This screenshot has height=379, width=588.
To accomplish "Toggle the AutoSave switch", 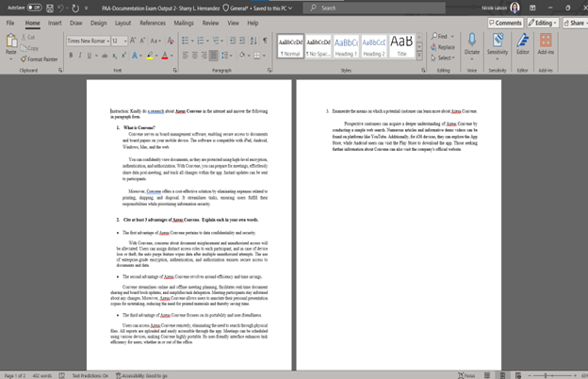I will 34,8.
